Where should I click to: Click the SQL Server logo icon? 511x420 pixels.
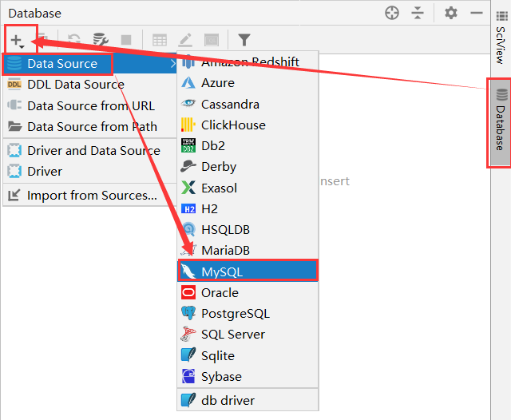[x=188, y=334]
